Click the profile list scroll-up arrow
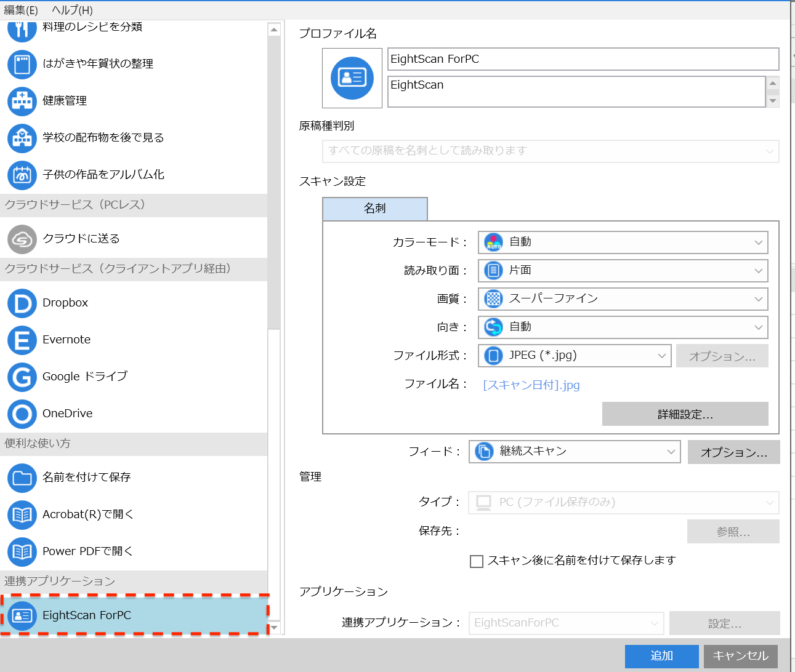Viewport: 795px width, 672px height. click(274, 30)
